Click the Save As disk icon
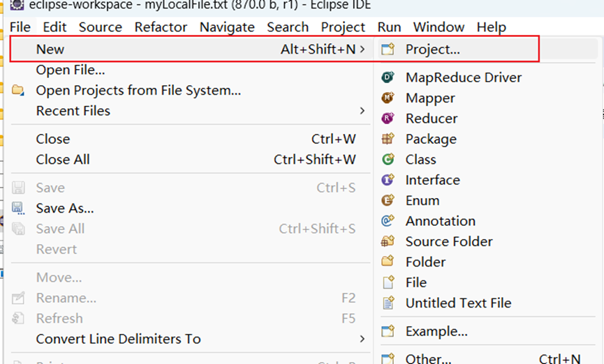 click(x=17, y=208)
